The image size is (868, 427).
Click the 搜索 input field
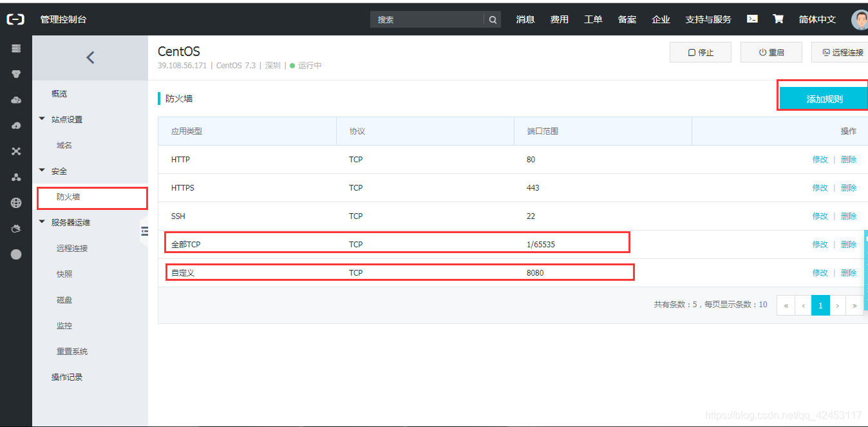427,20
